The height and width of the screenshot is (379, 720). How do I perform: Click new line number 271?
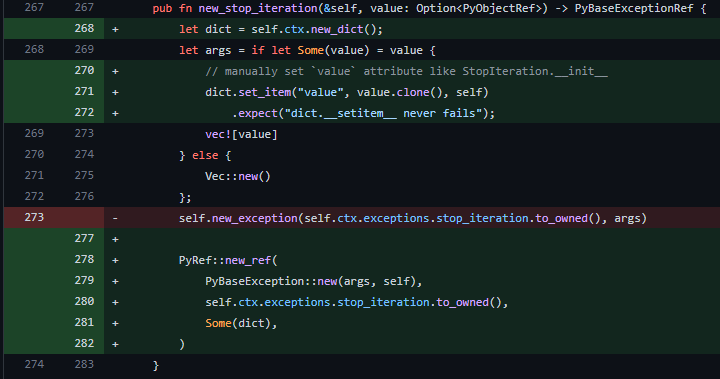tap(84, 91)
